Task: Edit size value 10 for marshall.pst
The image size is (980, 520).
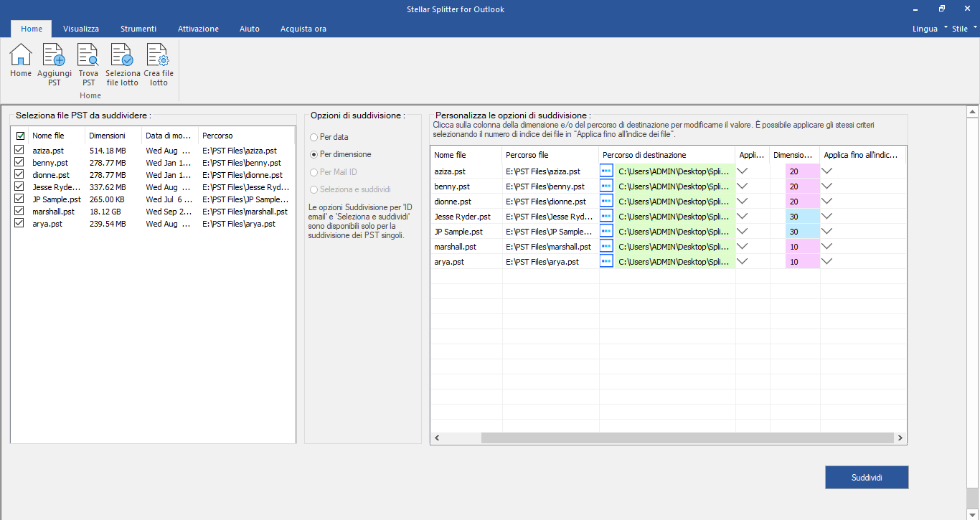Action: pyautogui.click(x=802, y=247)
